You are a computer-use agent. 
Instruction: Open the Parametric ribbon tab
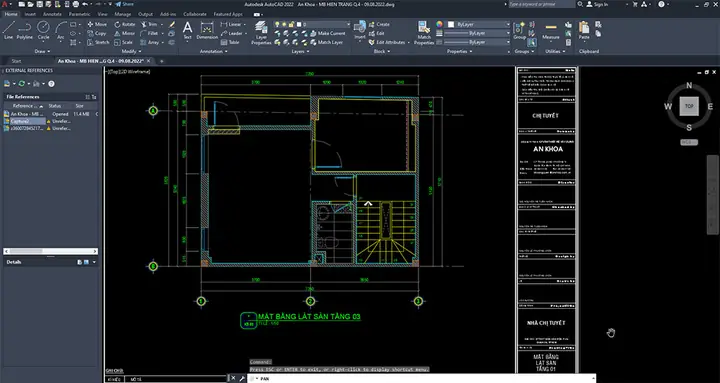pyautogui.click(x=79, y=14)
